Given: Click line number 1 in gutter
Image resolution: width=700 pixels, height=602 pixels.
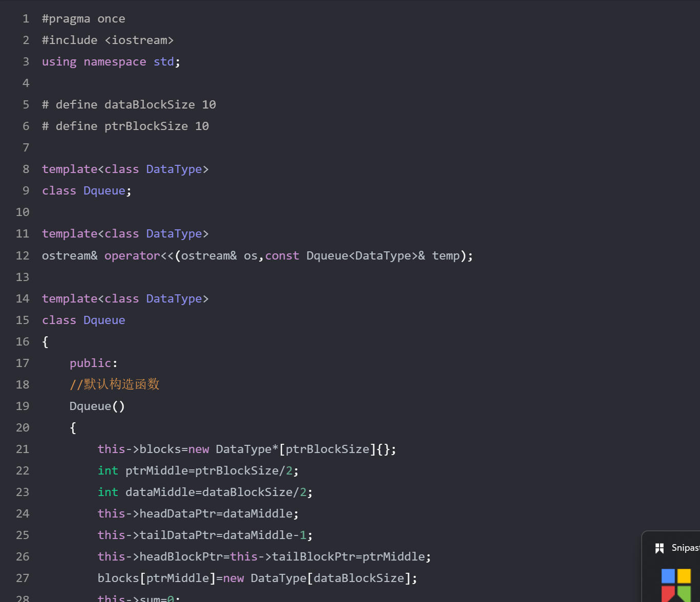Looking at the screenshot, I should 26,19.
